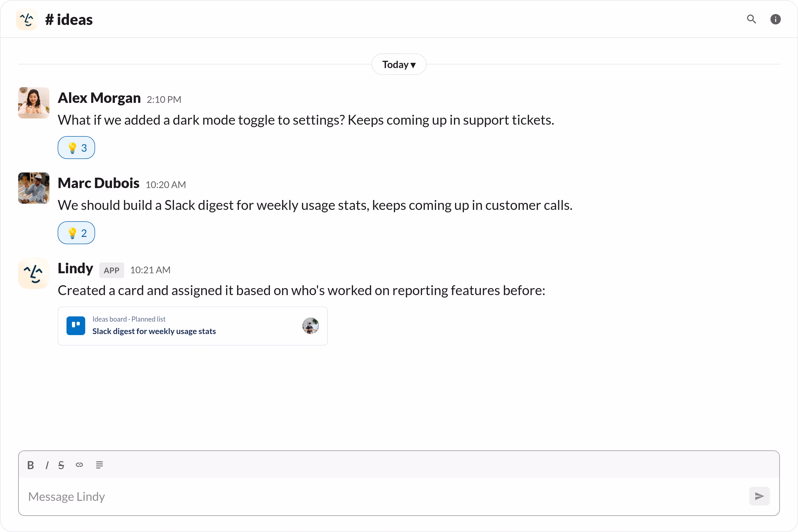Click the Lindy logo beside #ideas
Screen dimensions: 798x532
[27, 19]
